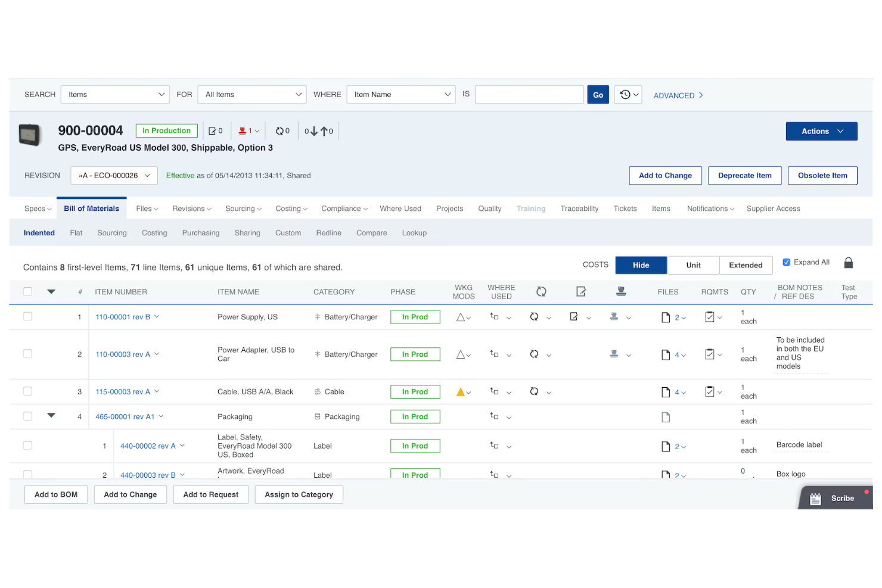This screenshot has height=588, width=882.
Task: Click the lock icon next to Expand All
Action: (849, 262)
